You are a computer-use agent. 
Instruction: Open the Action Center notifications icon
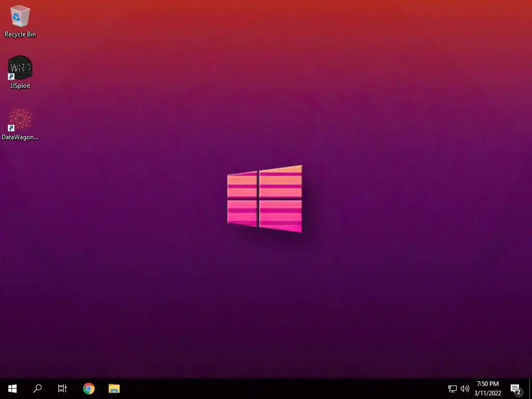[516, 389]
